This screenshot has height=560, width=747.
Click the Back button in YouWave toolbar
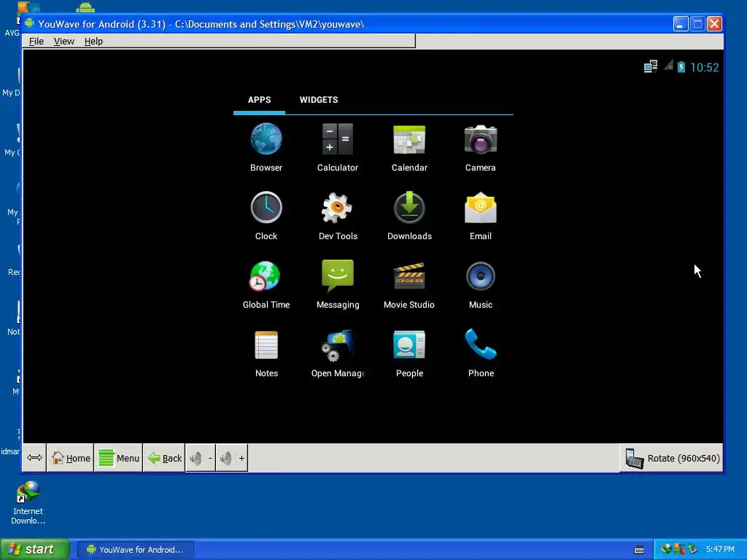164,458
